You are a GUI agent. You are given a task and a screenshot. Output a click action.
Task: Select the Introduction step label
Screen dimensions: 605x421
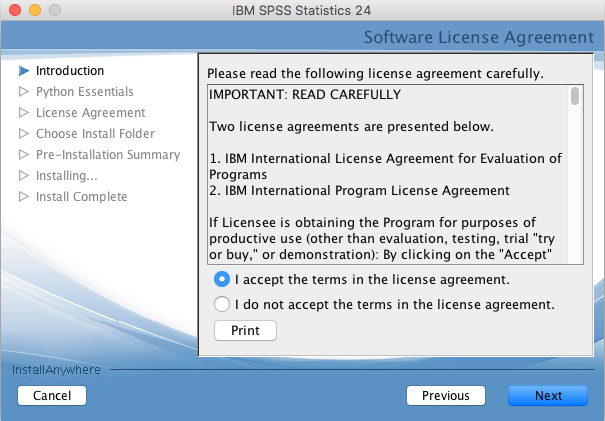70,71
